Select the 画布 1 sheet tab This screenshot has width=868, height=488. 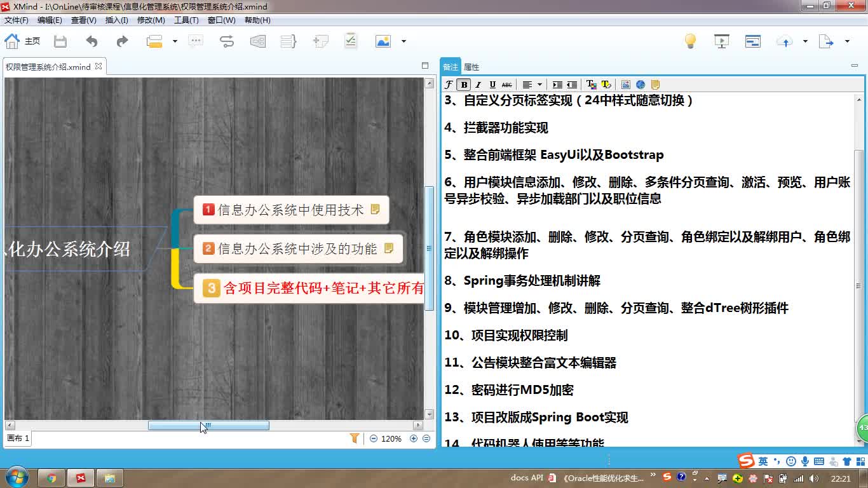click(18, 438)
